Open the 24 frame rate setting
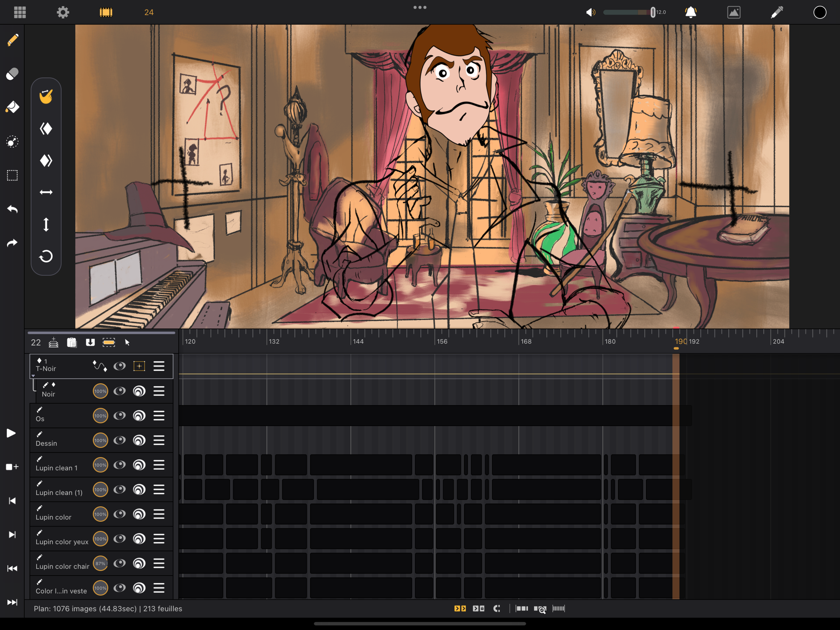 (x=149, y=12)
